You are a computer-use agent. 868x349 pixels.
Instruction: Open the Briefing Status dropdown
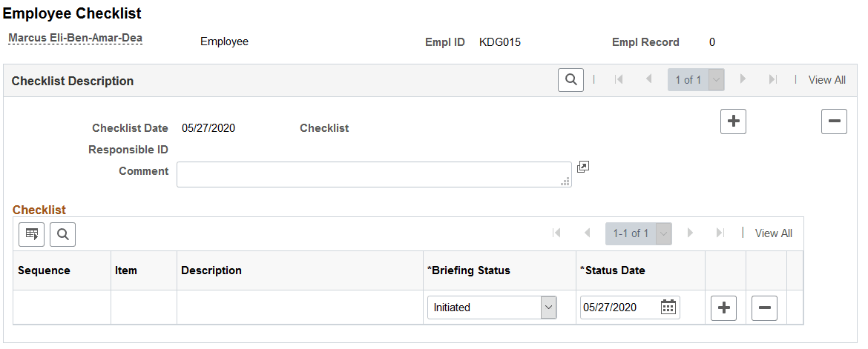coord(491,308)
